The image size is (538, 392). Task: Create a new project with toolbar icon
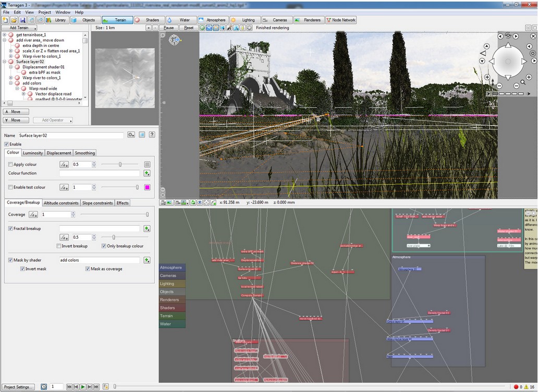6,20
